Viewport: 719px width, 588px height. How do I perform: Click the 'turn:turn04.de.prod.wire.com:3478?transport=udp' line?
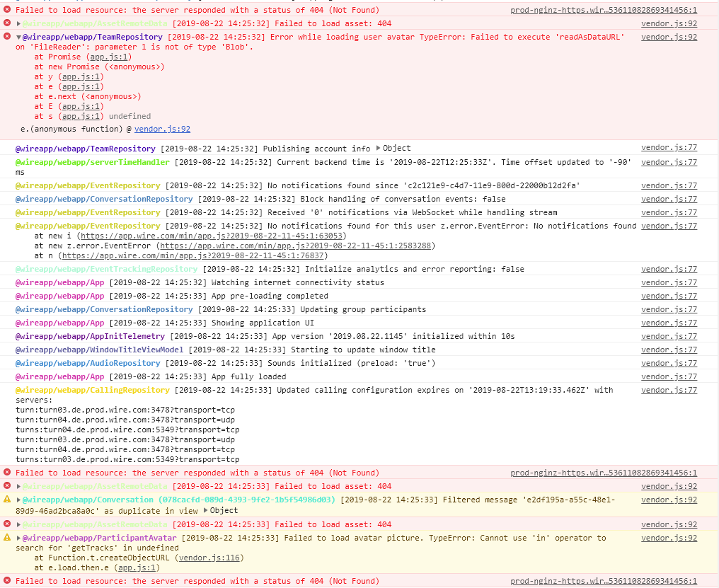click(x=125, y=420)
